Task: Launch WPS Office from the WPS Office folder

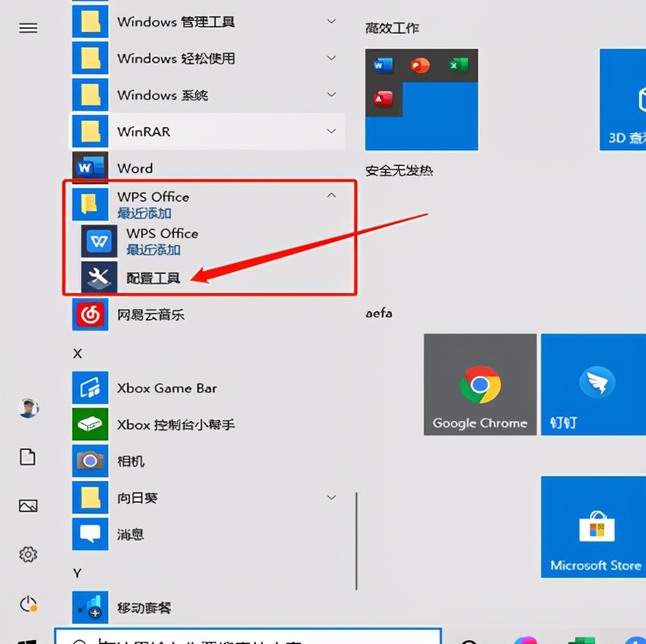Action: tap(161, 240)
